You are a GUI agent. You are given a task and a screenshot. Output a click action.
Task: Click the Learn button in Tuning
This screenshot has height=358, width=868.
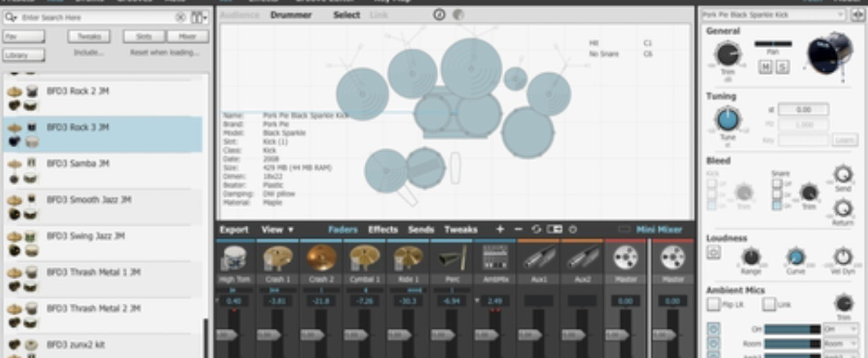point(844,140)
